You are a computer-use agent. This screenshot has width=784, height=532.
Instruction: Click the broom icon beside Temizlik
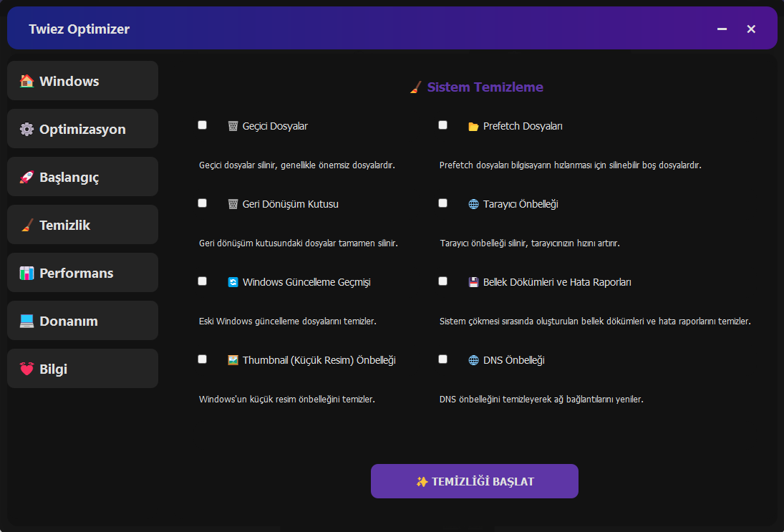[26, 225]
